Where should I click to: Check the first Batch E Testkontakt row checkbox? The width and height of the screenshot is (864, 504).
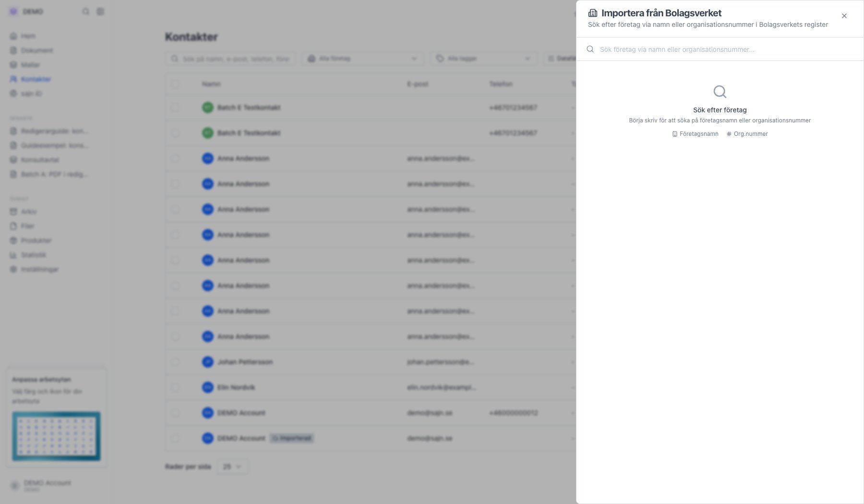coord(175,108)
